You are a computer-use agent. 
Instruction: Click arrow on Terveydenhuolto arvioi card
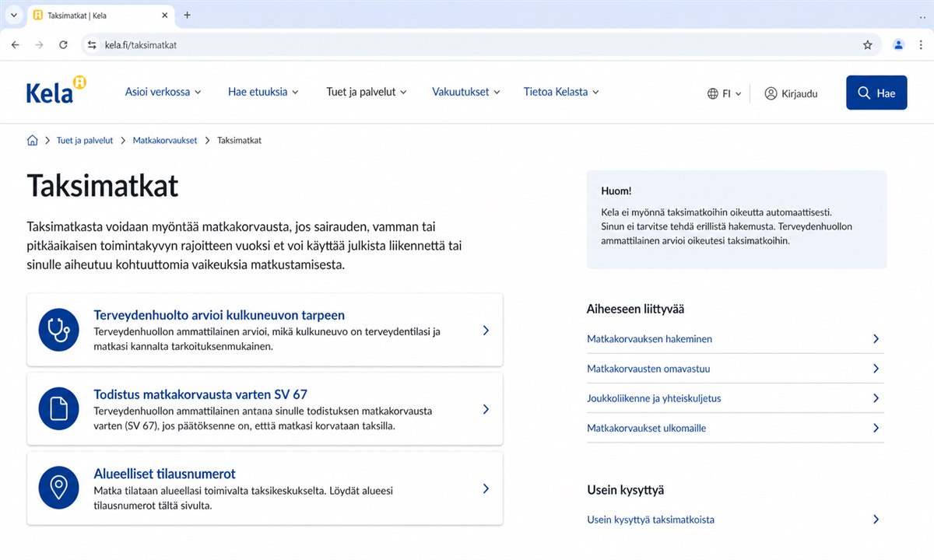coord(486,330)
